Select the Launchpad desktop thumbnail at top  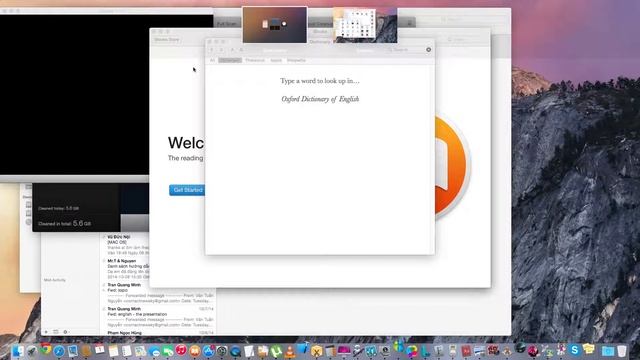[365, 25]
